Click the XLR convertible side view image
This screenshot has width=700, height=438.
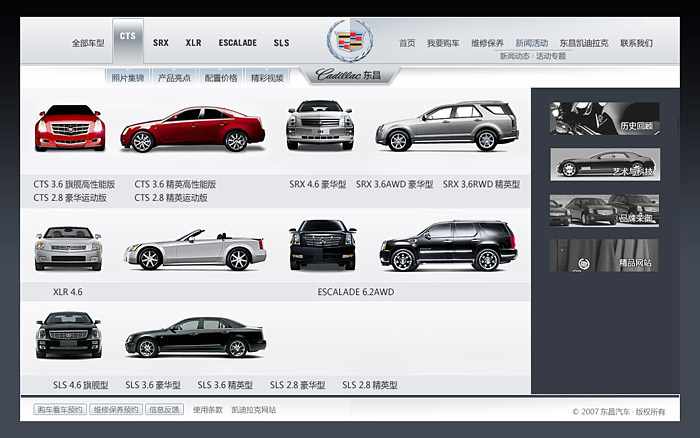point(195,250)
